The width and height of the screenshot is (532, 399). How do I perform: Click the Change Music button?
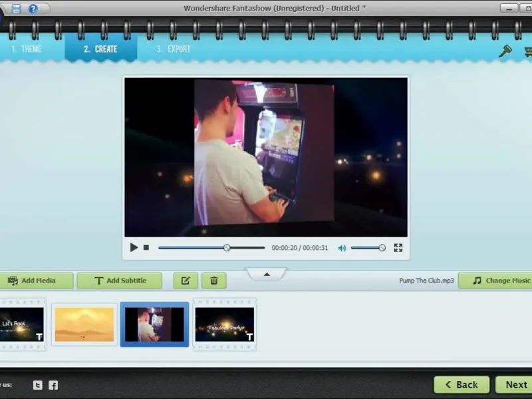(496, 281)
